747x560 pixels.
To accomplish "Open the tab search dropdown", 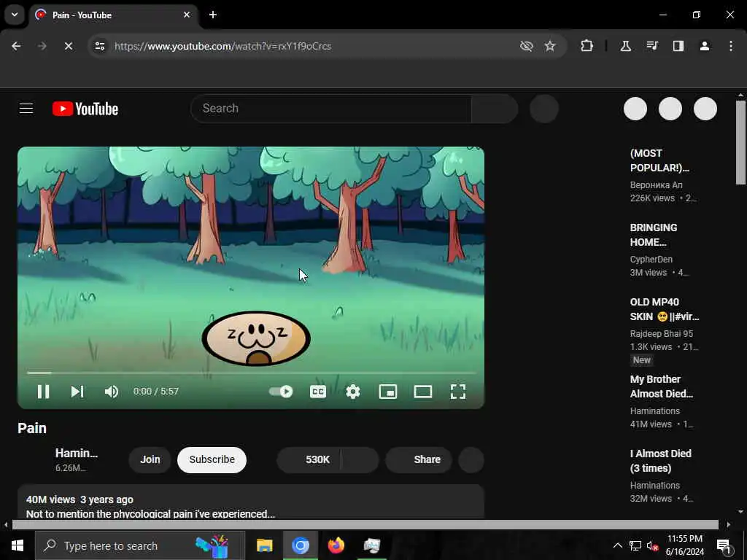I will coord(15,15).
